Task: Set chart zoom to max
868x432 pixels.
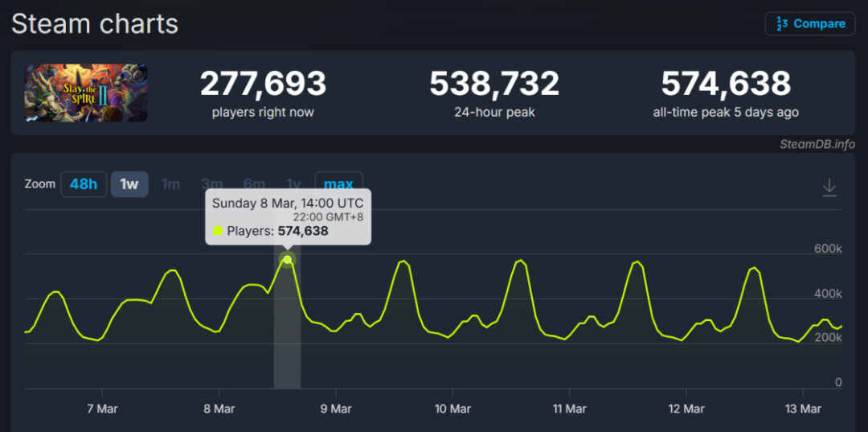Action: [x=339, y=184]
